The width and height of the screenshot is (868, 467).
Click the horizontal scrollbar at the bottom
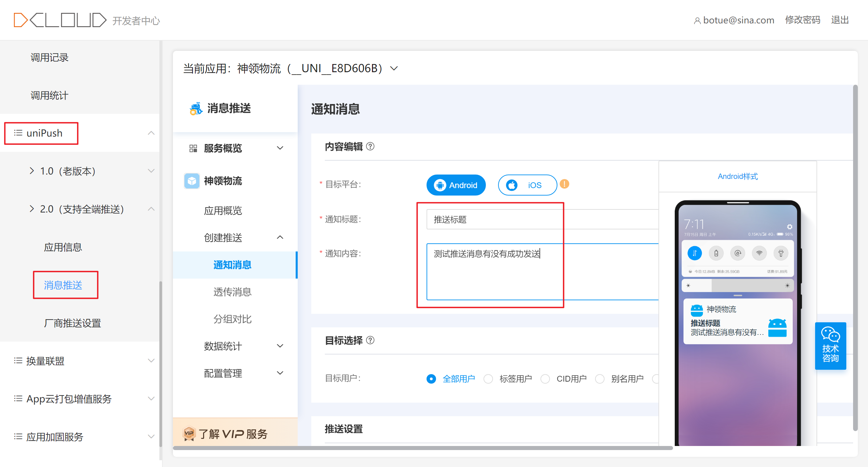tap(422, 448)
